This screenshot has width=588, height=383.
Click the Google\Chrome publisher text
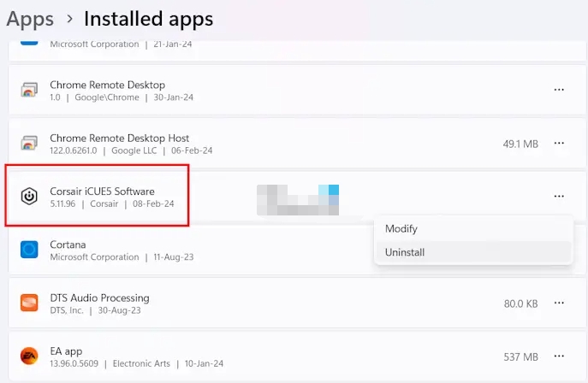107,97
